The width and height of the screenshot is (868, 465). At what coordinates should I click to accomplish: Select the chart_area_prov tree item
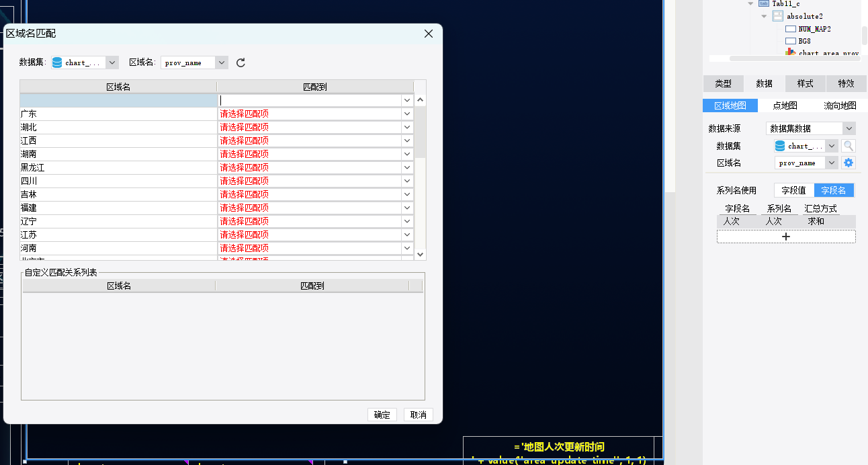point(829,53)
